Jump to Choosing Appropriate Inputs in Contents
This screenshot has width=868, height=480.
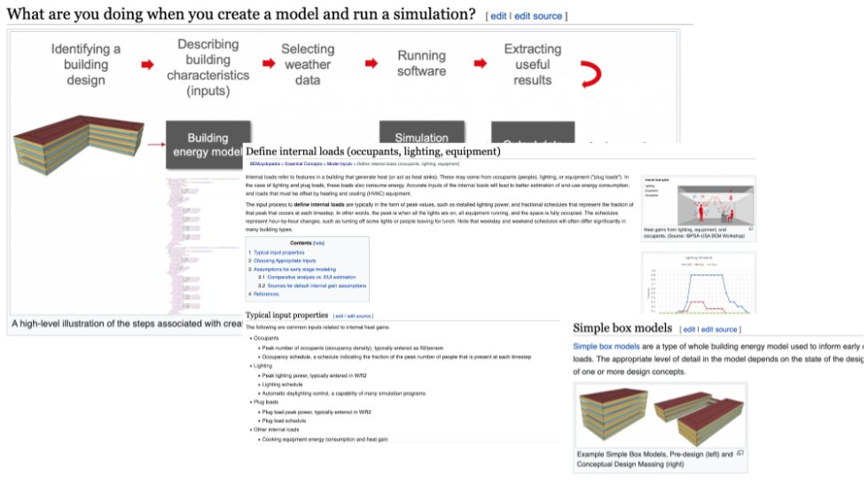click(285, 261)
